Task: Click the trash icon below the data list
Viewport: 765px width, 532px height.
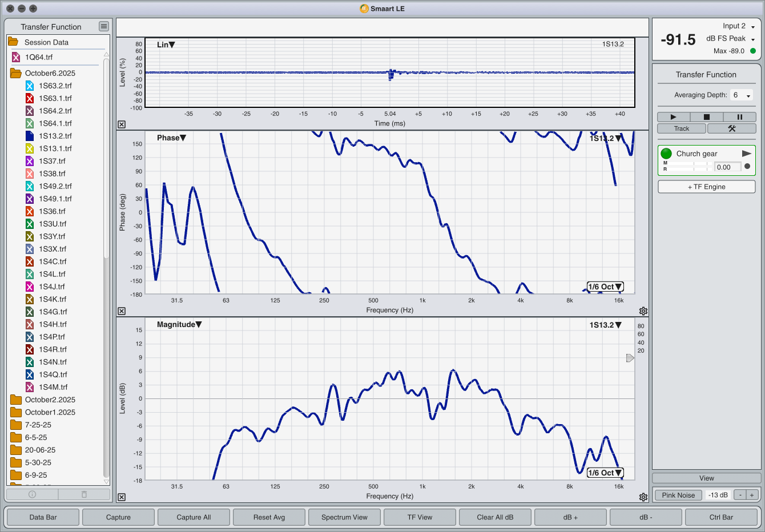Action: (x=84, y=494)
